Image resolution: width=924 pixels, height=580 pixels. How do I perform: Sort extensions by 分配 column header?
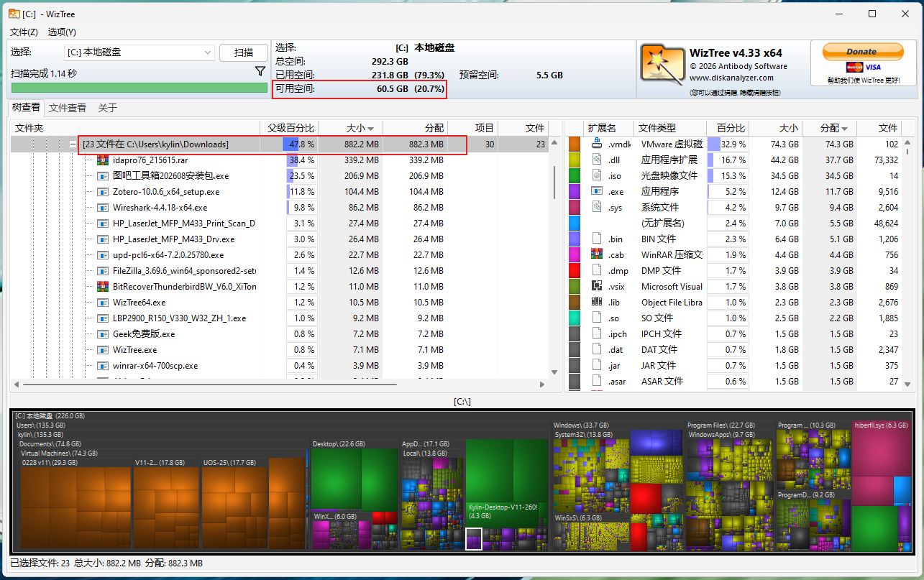[x=829, y=128]
